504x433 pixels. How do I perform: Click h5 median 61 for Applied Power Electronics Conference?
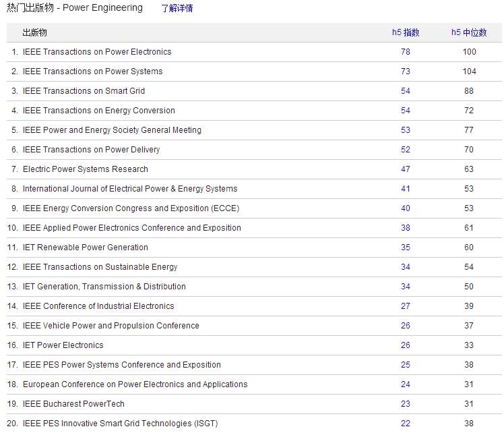[469, 228]
